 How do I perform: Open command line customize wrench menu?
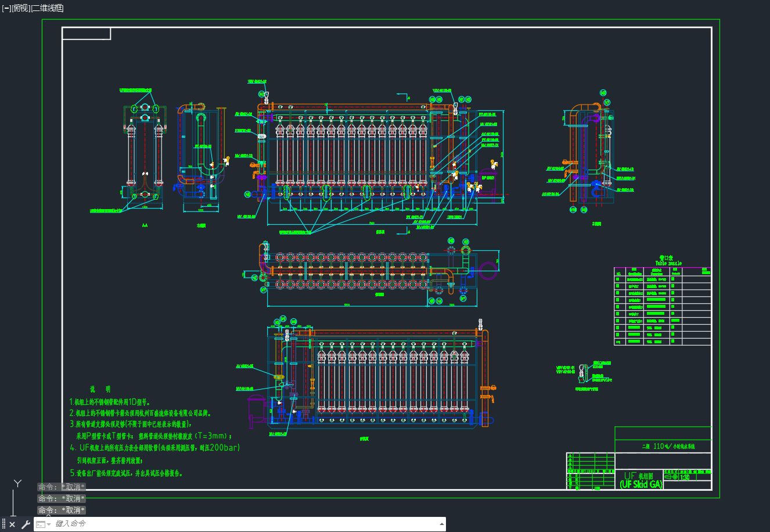[x=26, y=524]
